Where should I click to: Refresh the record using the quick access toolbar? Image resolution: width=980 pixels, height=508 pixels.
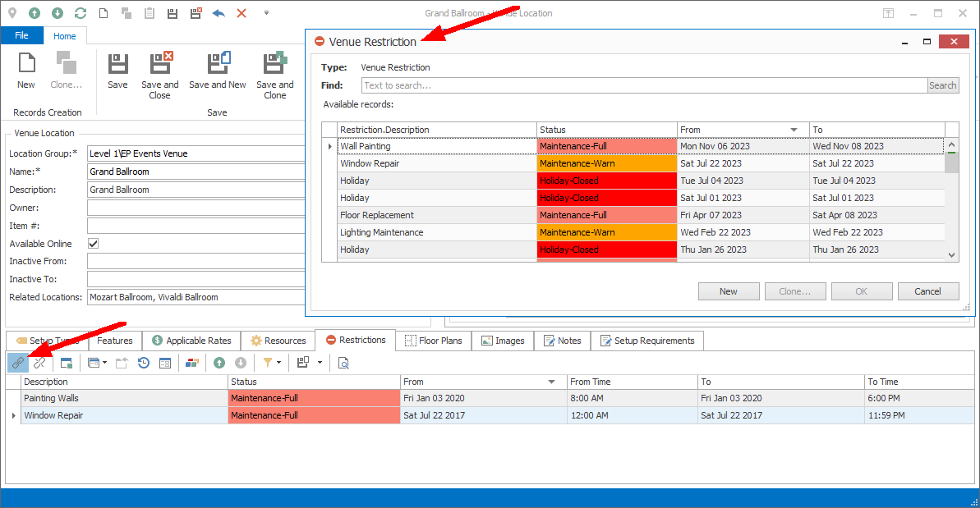pyautogui.click(x=80, y=12)
